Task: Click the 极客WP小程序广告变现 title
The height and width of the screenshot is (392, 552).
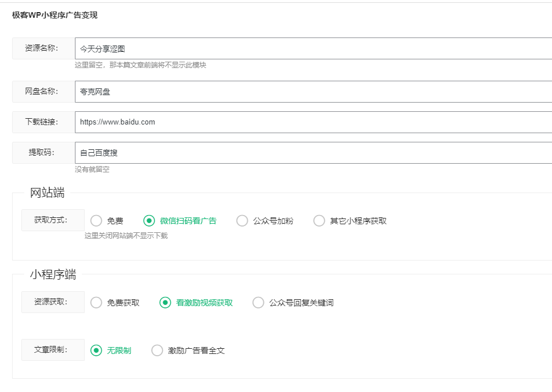Action: point(53,16)
